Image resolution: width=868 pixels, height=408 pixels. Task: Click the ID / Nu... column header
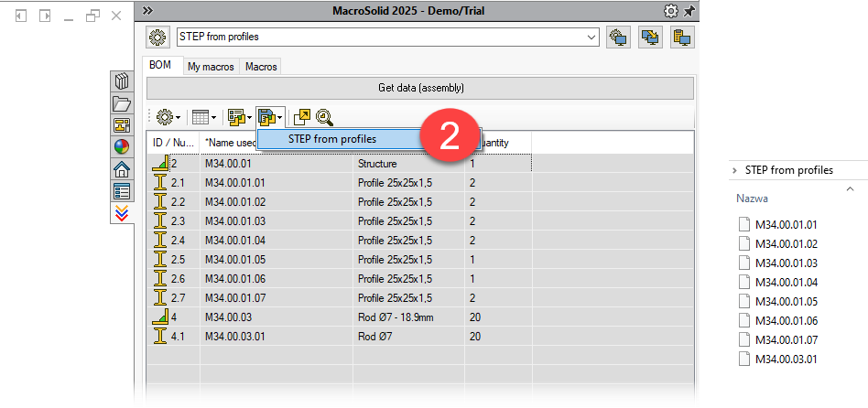point(173,143)
